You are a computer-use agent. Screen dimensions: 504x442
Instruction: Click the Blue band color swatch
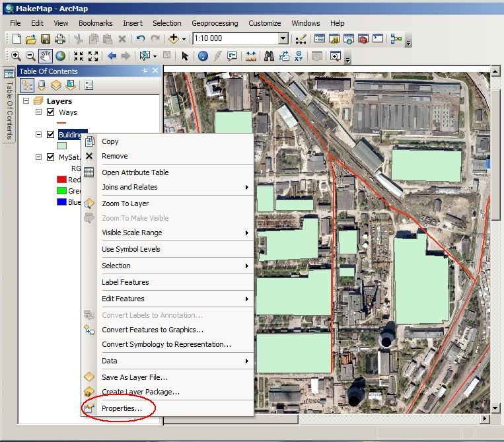coord(61,202)
